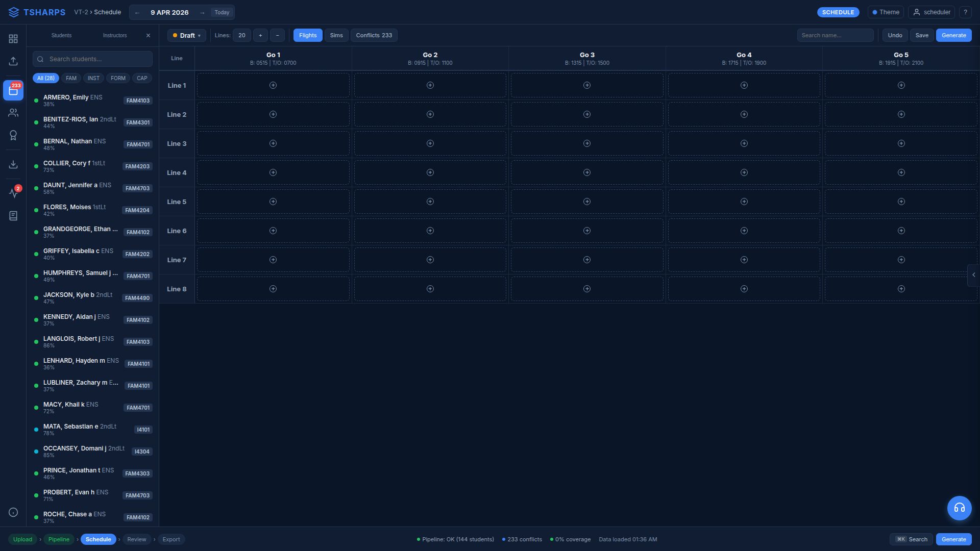Image resolution: width=980 pixels, height=551 pixels.
Task: Click the Today button
Action: 222,13
